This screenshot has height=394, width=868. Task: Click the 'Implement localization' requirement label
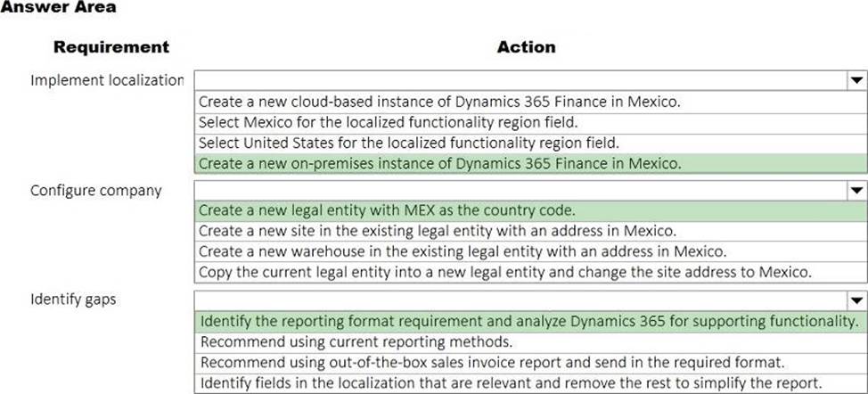pos(107,80)
